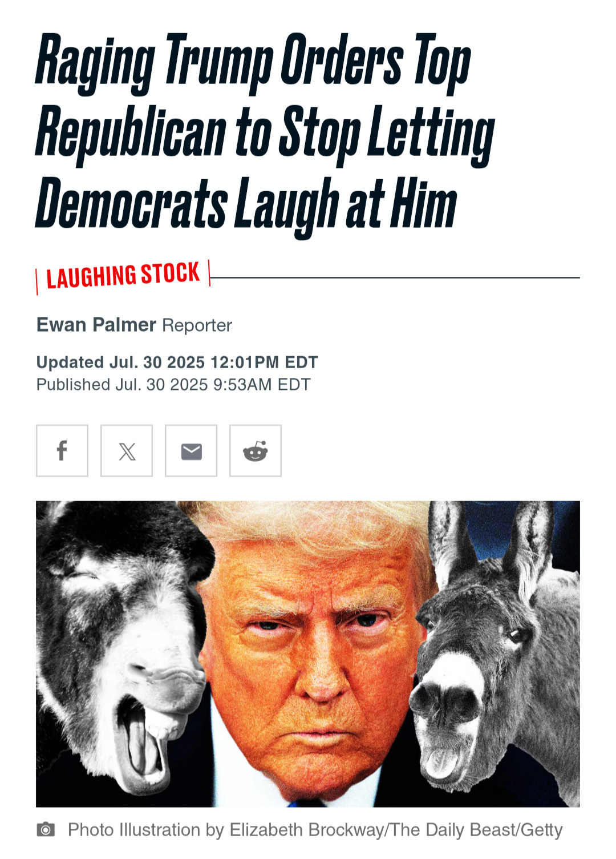
Task: Click the 'Photo Illustration by Elizabeth Brockway' caption
Action: (226, 830)
